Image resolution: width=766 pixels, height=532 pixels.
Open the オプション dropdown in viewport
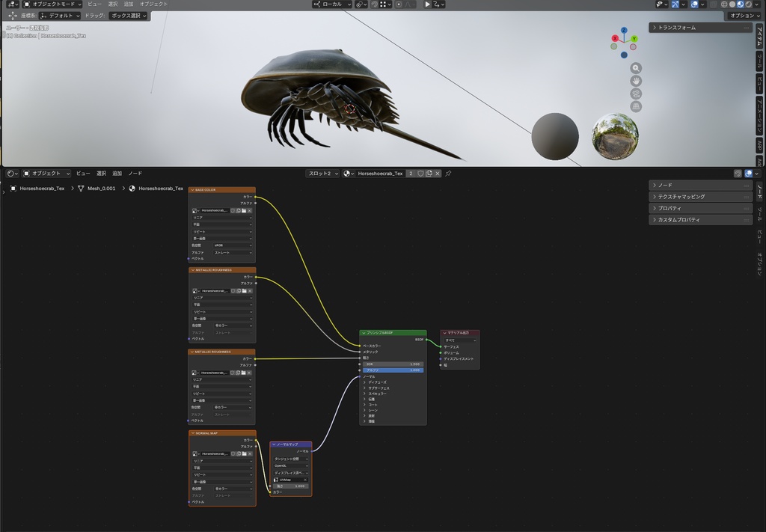(744, 16)
